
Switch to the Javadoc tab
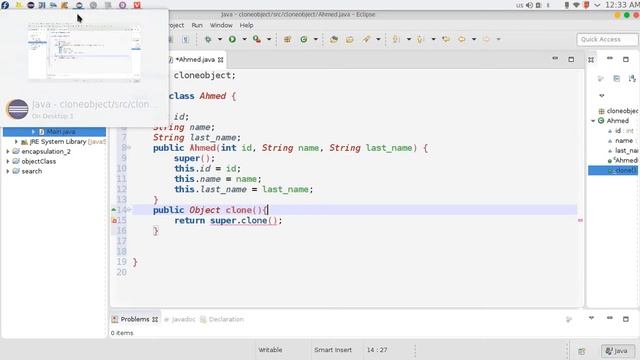click(x=180, y=319)
